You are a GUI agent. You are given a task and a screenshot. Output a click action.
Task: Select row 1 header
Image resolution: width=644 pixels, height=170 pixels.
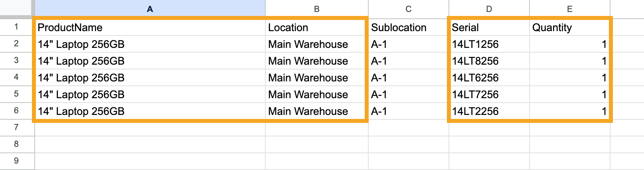pyautogui.click(x=16, y=27)
